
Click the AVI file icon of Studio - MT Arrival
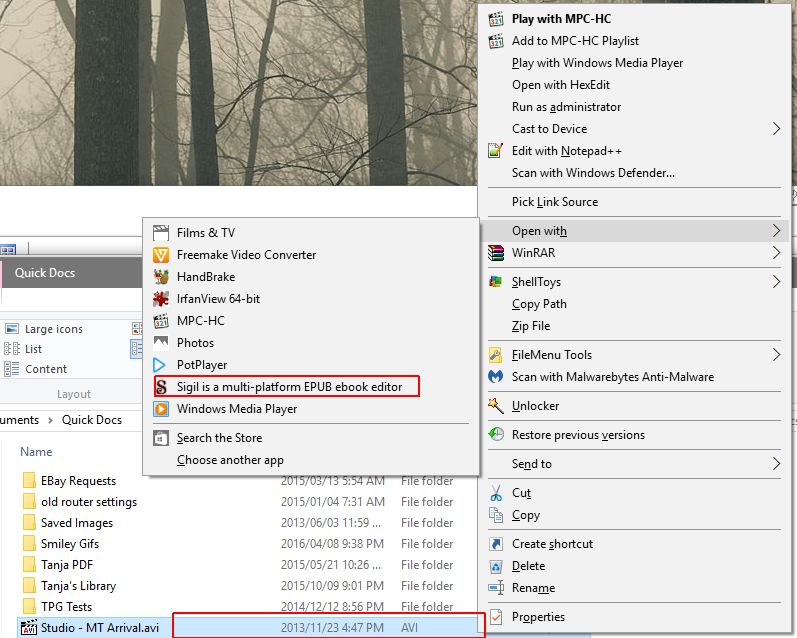[29, 627]
